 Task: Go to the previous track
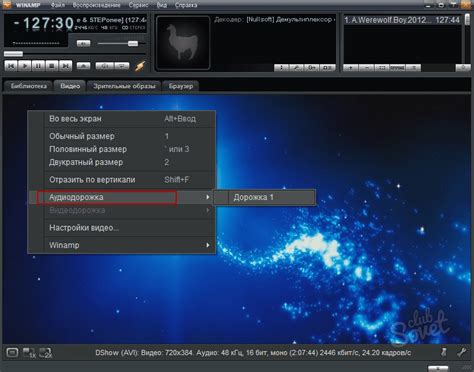(x=11, y=66)
